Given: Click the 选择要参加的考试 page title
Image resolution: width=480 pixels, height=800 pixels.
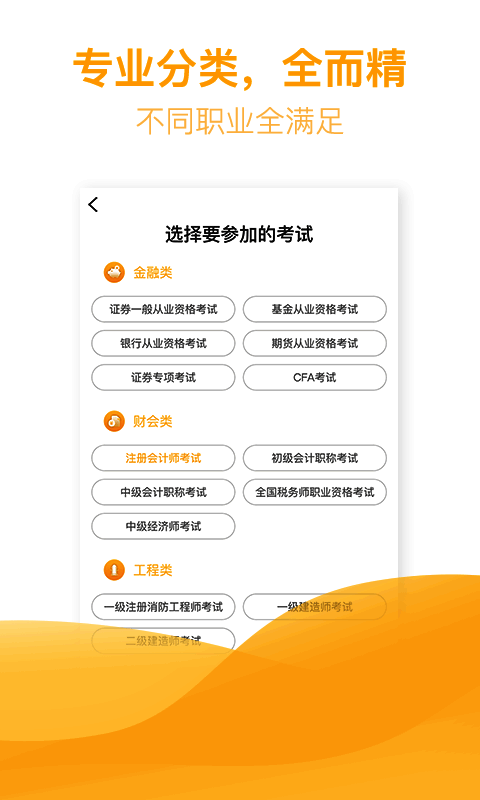Looking at the screenshot, I should point(239,235).
